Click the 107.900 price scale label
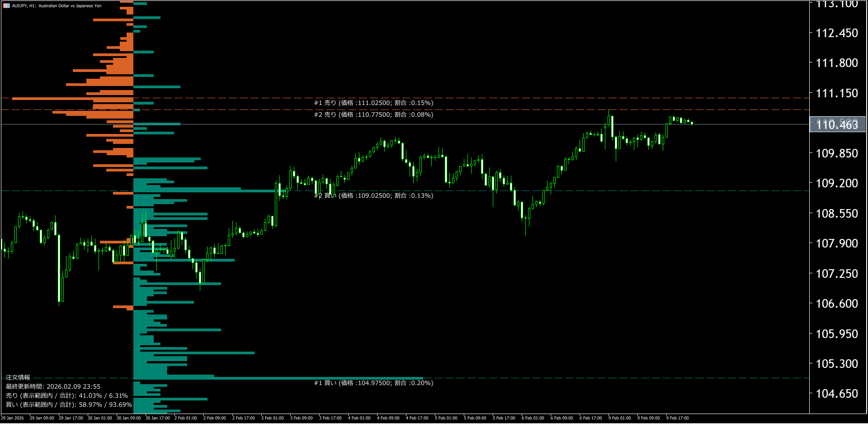 [x=837, y=243]
